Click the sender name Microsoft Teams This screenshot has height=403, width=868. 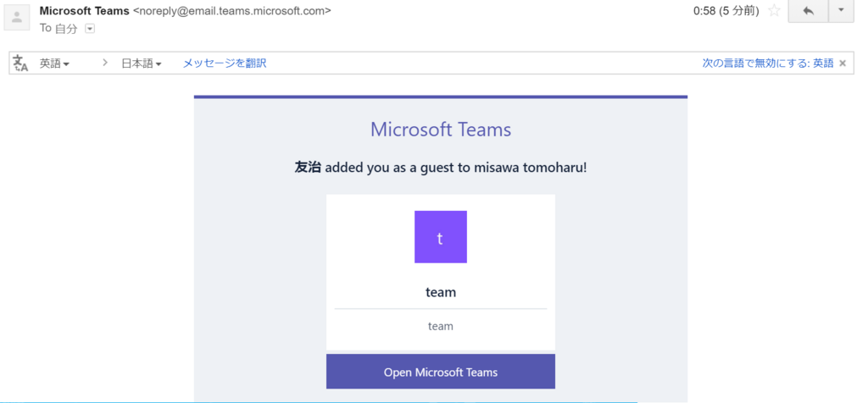(x=84, y=10)
